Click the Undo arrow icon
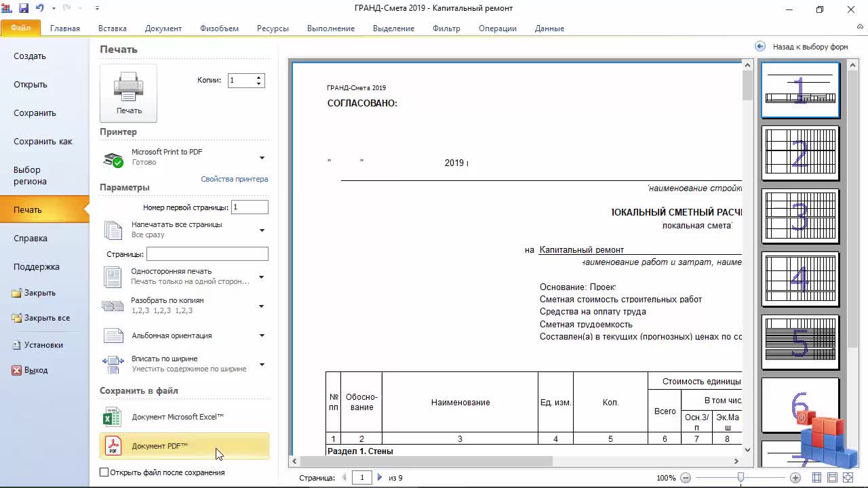This screenshot has width=868, height=488. [39, 8]
